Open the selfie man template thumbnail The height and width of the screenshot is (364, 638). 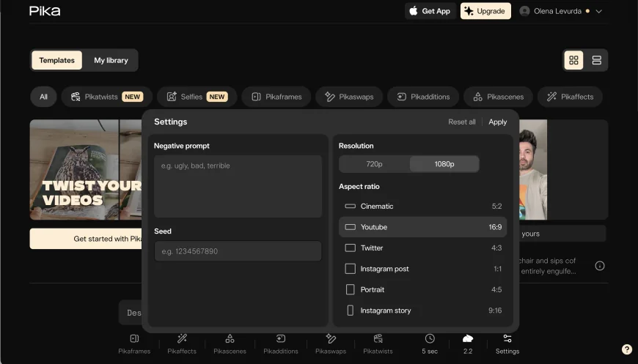[533, 169]
